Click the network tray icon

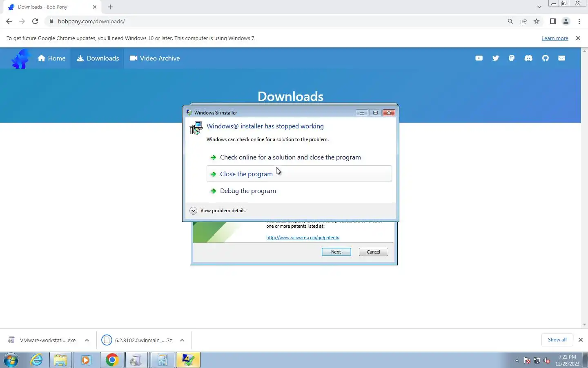537,361
